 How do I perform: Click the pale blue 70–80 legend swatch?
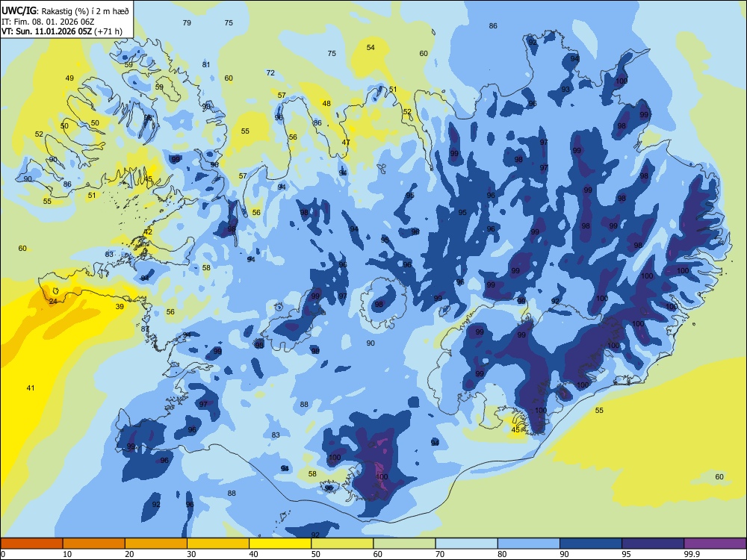click(x=466, y=544)
